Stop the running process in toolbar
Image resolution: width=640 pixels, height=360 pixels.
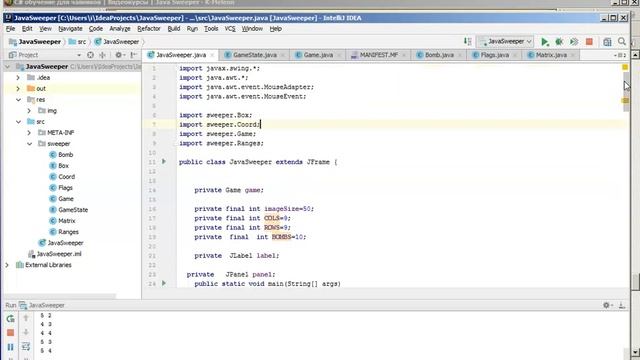[x=589, y=42]
